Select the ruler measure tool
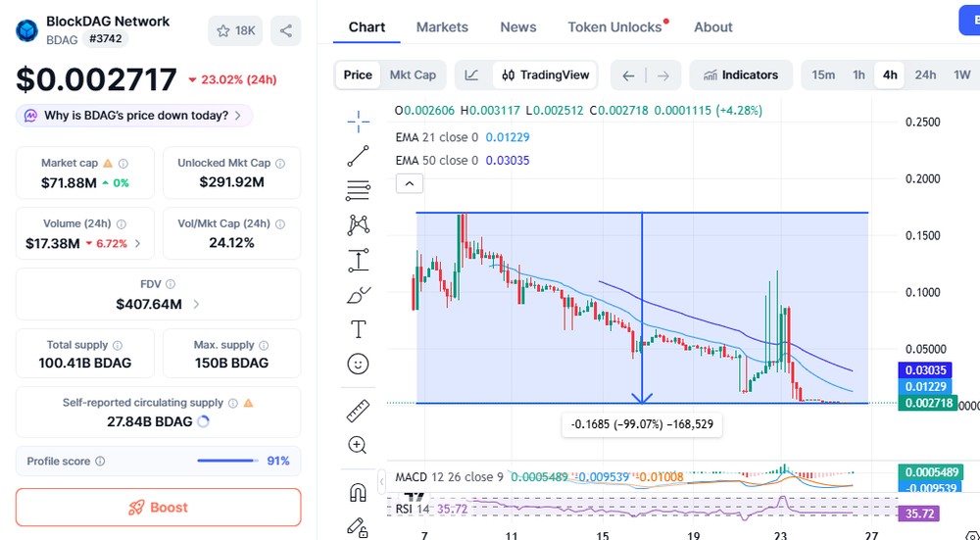Viewport: 980px width, 540px height. pos(358,412)
